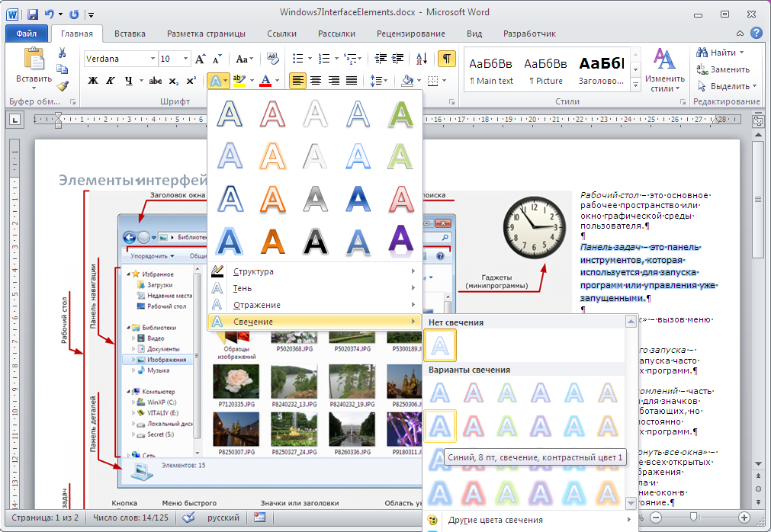Click the Grow Font icon
Screen dimensions: 771x532
click(200, 59)
